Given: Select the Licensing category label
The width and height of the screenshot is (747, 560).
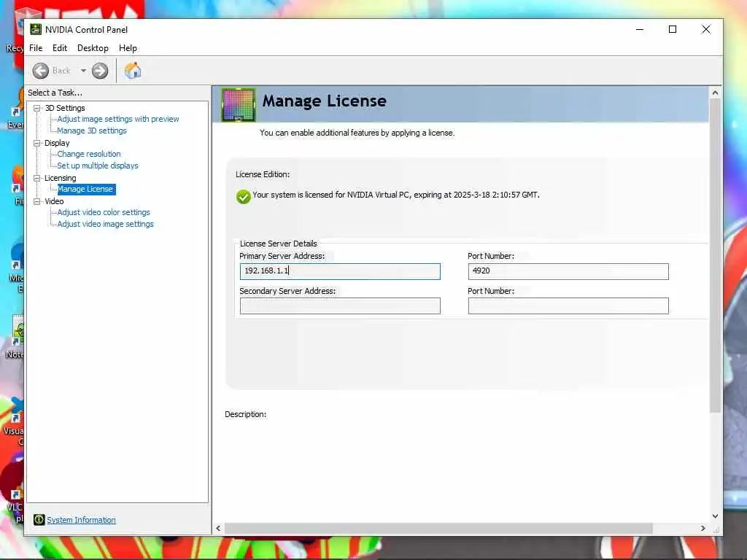Looking at the screenshot, I should click(x=61, y=178).
